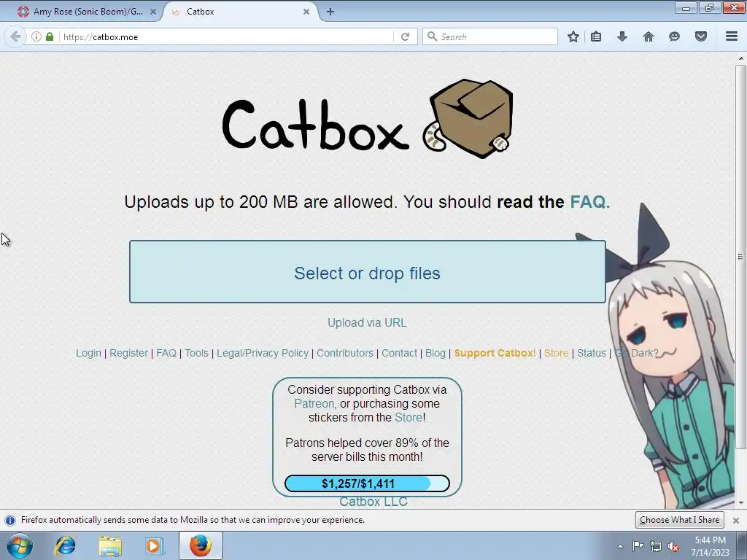The image size is (747, 560).
Task: Open the clock showing 5:44 PM
Action: [711, 546]
